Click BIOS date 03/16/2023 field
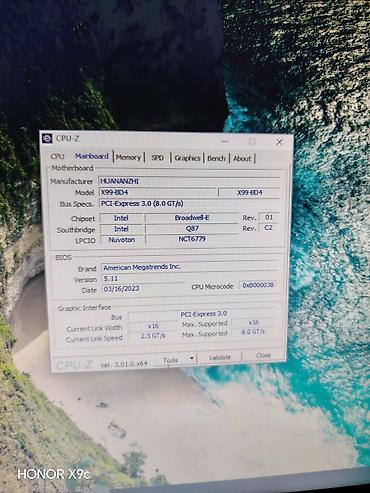This screenshot has height=493, width=370. coord(143,288)
